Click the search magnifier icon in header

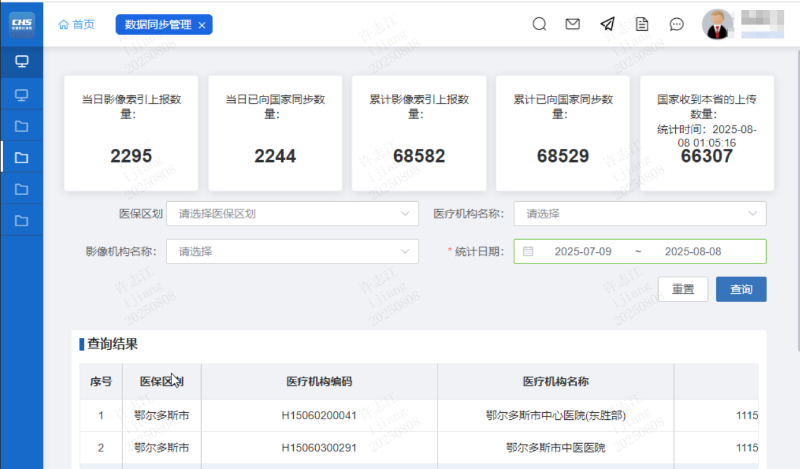point(539,25)
